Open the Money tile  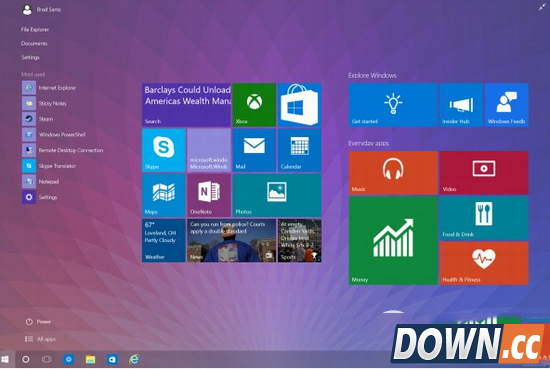393,240
